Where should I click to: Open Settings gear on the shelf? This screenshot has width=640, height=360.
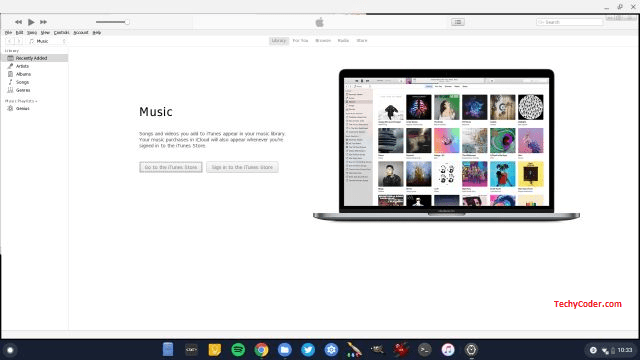331,350
